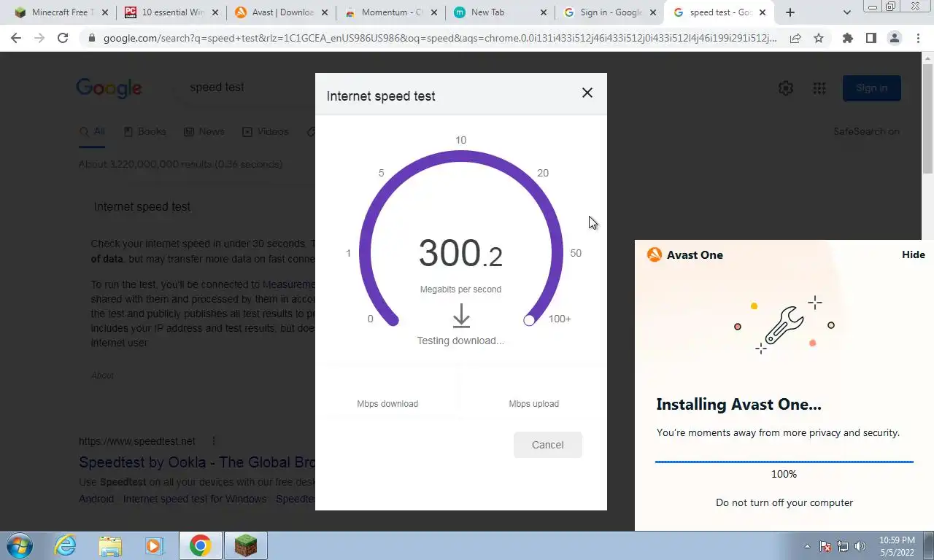Viewport: 934px width, 560px height.
Task: View site information lock icon
Action: (91, 38)
